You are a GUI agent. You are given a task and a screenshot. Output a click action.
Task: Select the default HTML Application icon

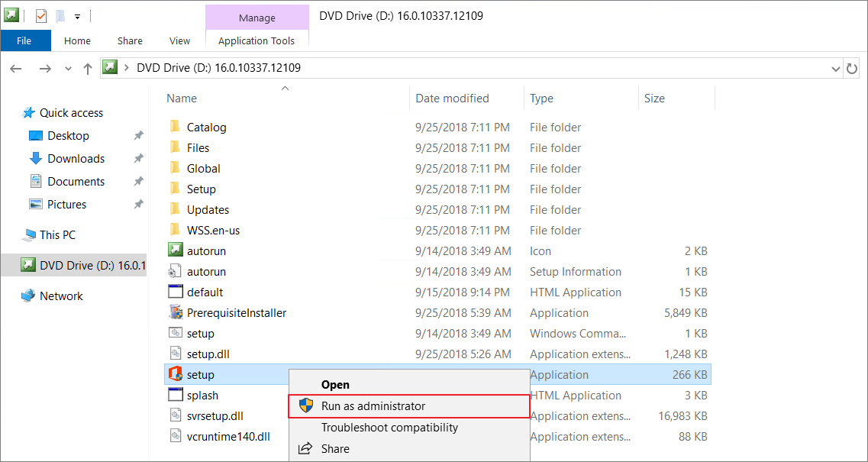(175, 292)
